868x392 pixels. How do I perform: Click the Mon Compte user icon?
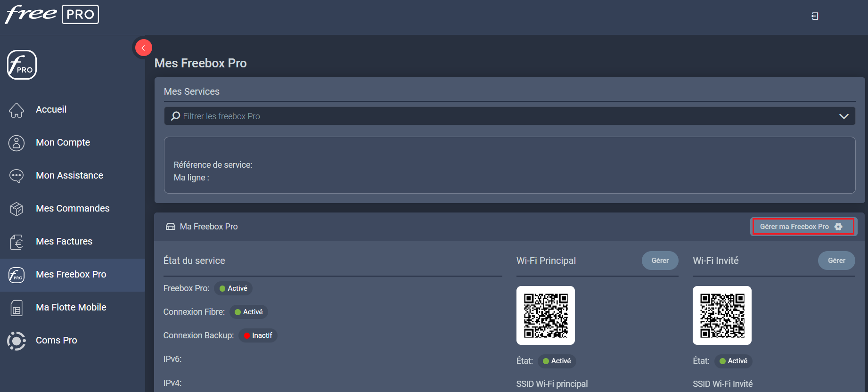point(16,143)
